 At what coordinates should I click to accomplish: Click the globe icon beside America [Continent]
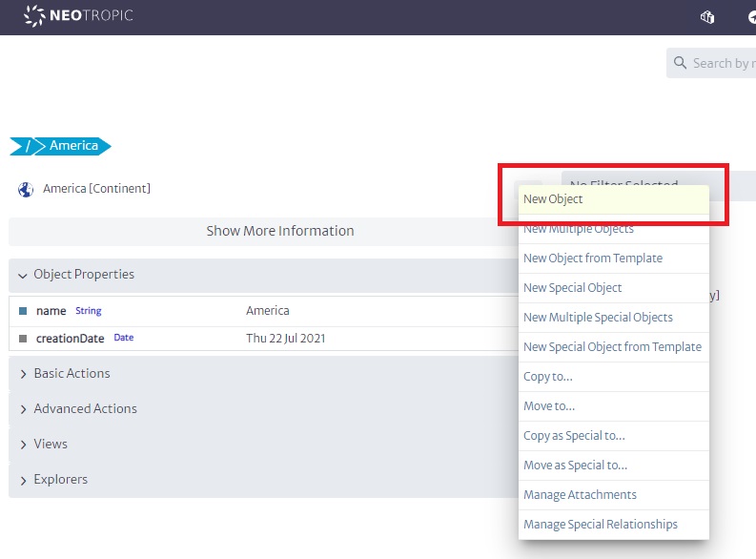coord(26,189)
